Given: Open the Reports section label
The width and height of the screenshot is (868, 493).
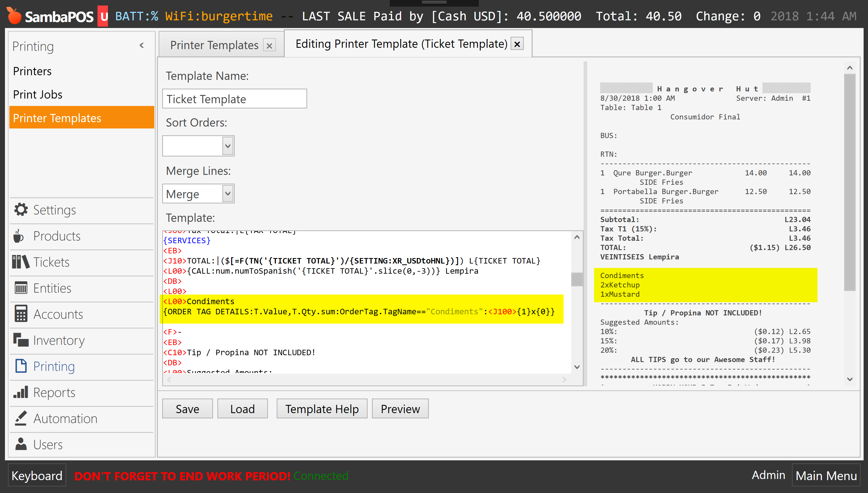Looking at the screenshot, I should [54, 393].
